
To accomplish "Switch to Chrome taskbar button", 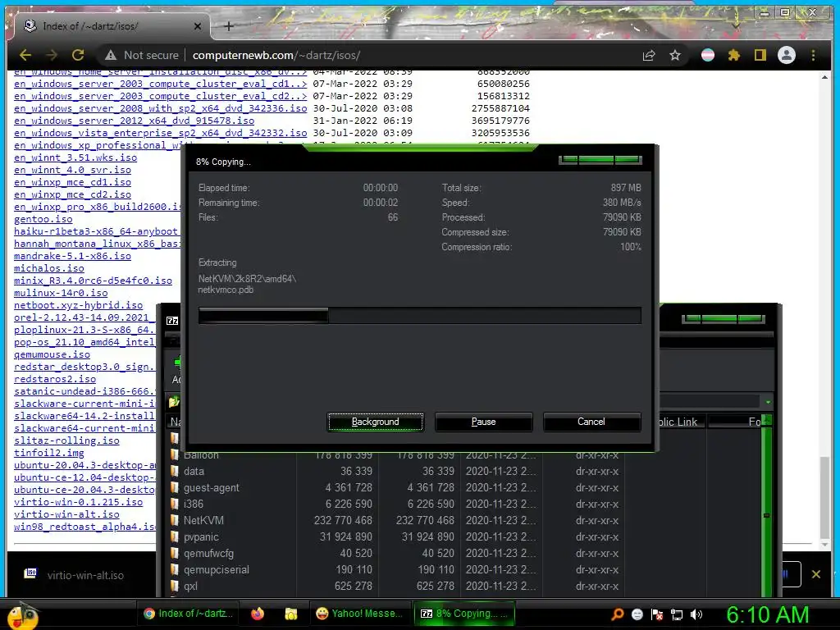I will coord(189,614).
